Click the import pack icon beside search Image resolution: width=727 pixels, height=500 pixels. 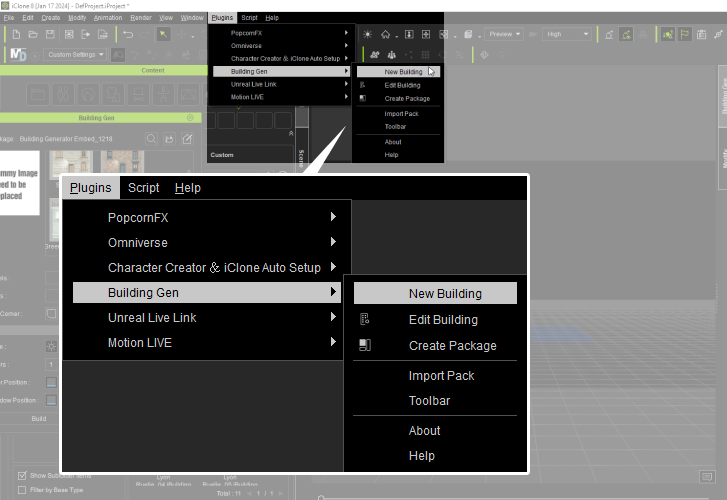coord(170,139)
